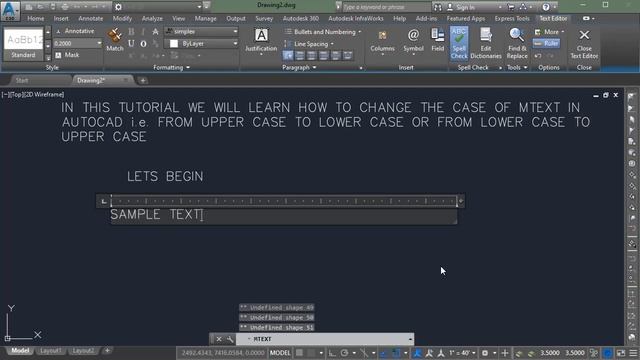Select the Layout2 tab
This screenshot has width=640, height=360.
click(83, 351)
